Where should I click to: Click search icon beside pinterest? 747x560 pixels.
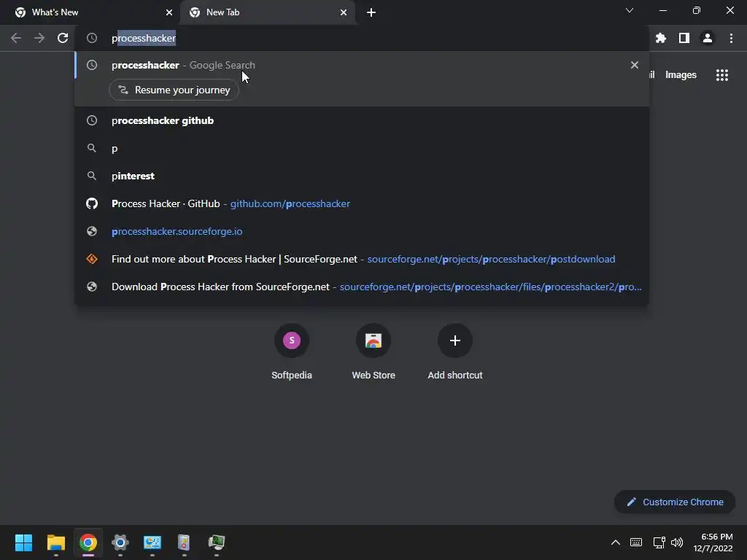(x=92, y=176)
